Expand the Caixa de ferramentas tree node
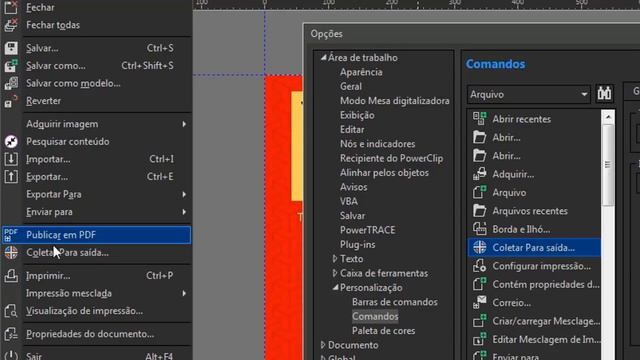The width and height of the screenshot is (640, 360). pyautogui.click(x=335, y=273)
